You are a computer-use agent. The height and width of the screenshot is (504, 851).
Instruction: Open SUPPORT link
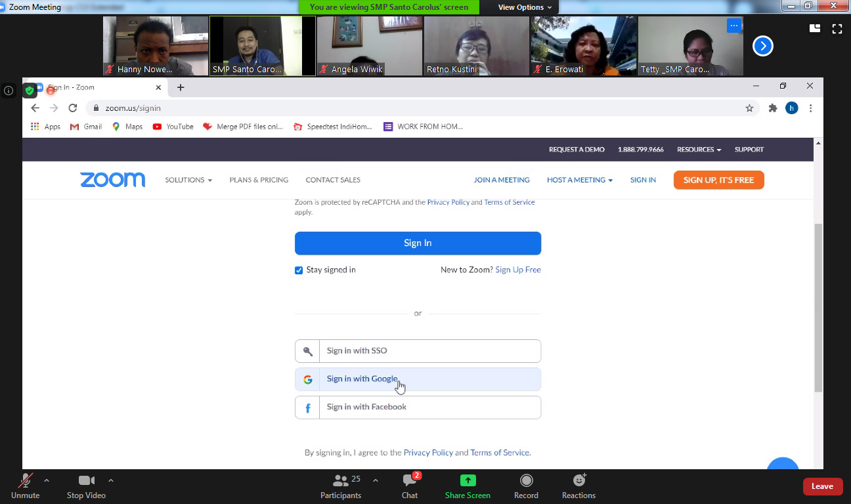coord(749,150)
